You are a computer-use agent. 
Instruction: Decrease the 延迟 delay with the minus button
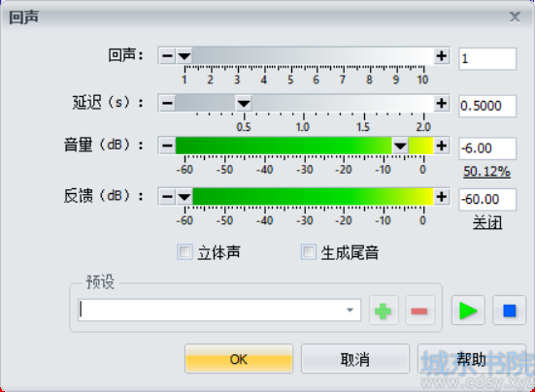167,103
